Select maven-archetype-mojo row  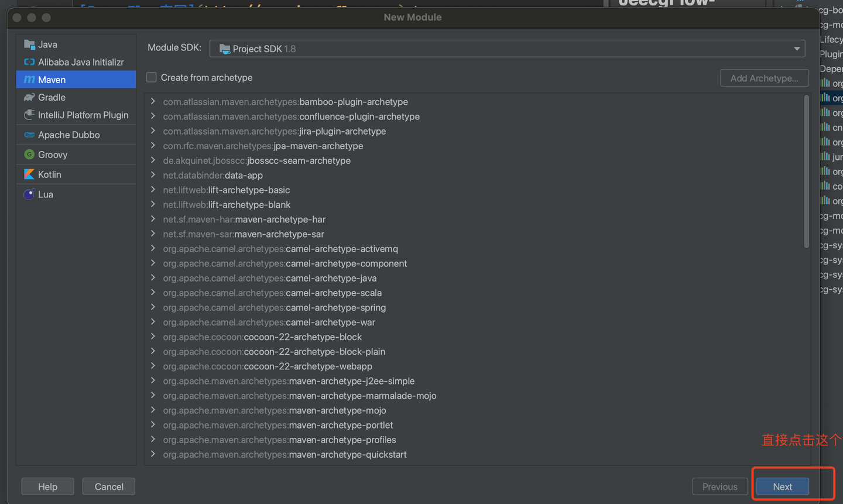pos(474,410)
